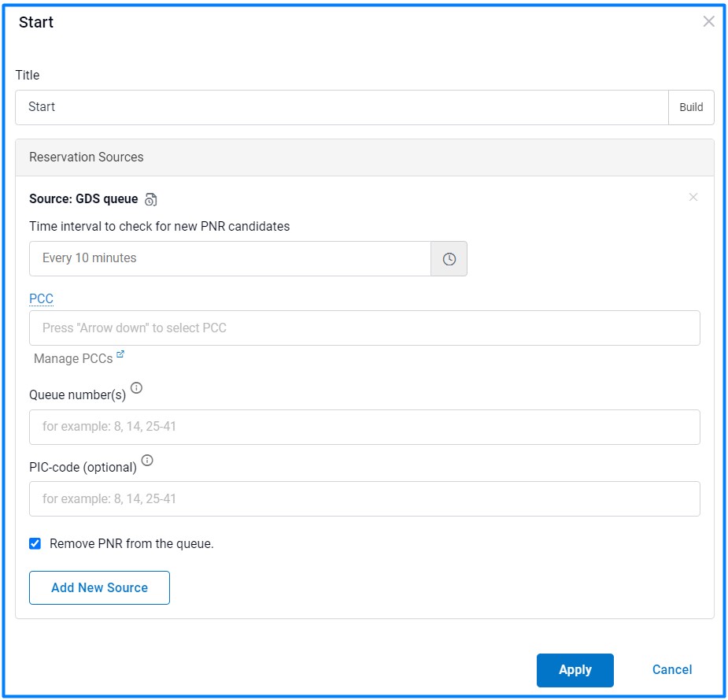
Task: Uncheck the Remove PNR from the queue checkbox
Action: 35,543
